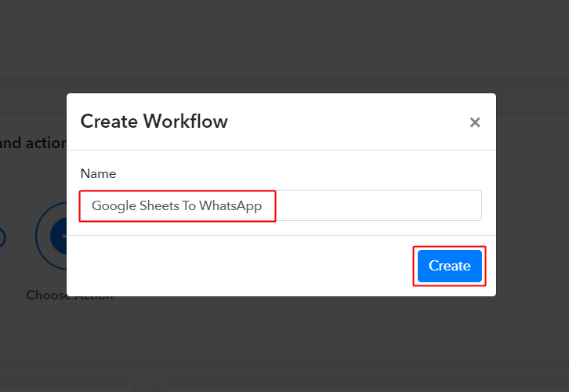Focus the workflow Name input field
The height and width of the screenshot is (392, 569).
click(x=281, y=205)
